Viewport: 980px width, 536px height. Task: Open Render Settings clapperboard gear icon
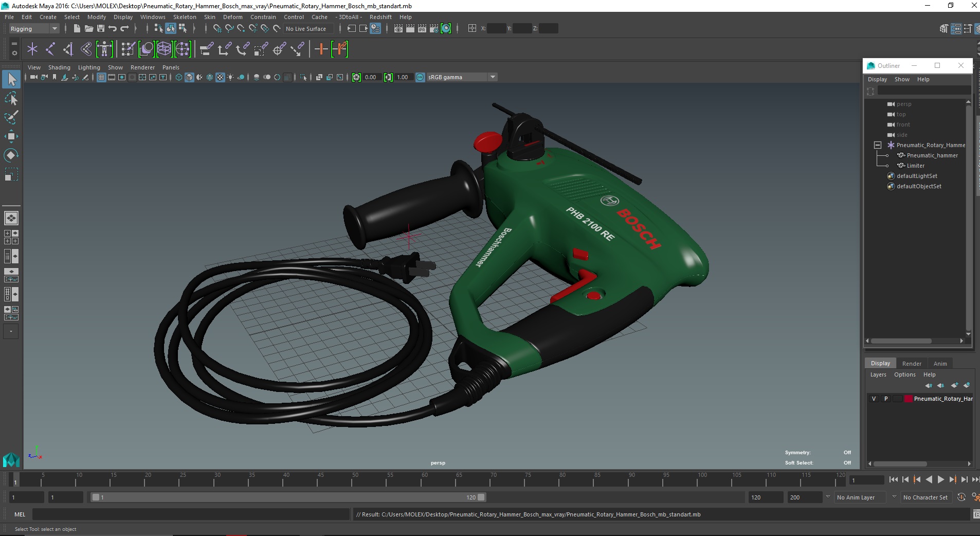click(434, 29)
